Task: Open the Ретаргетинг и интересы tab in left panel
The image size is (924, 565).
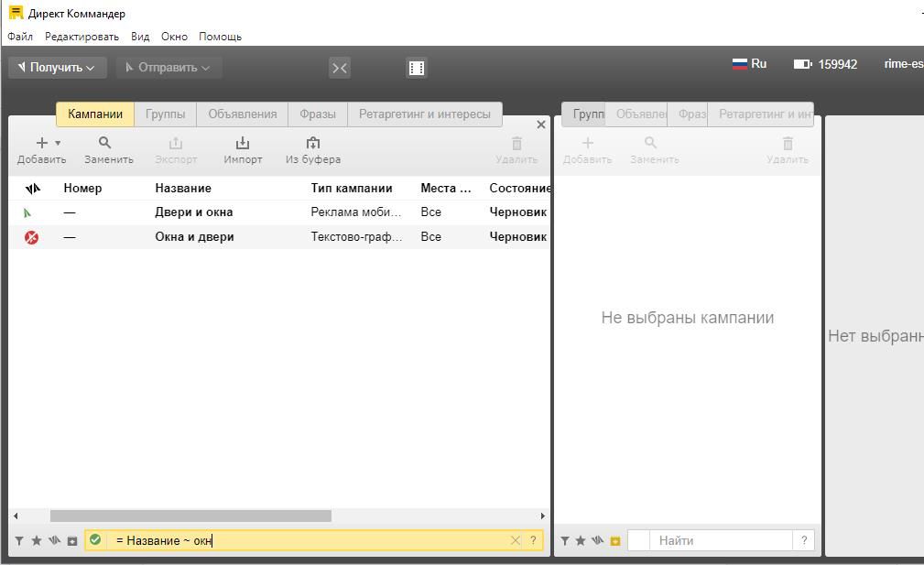Action: 425,114
